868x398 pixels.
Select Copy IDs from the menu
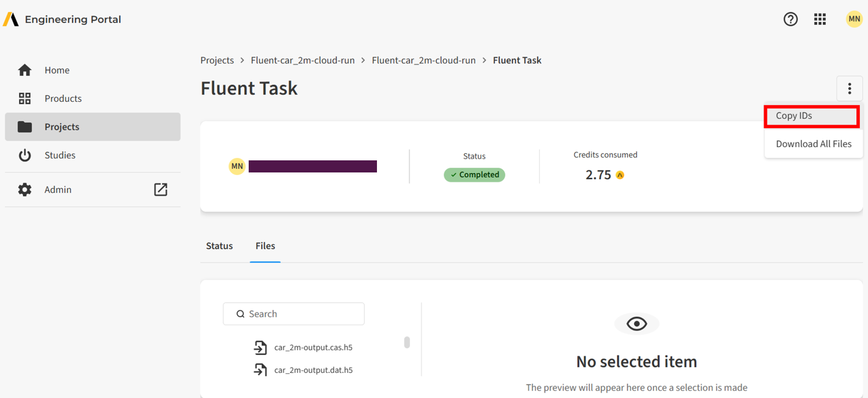tap(812, 116)
